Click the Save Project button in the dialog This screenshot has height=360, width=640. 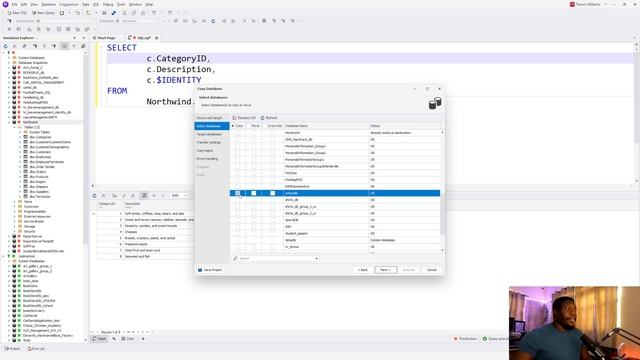210,270
